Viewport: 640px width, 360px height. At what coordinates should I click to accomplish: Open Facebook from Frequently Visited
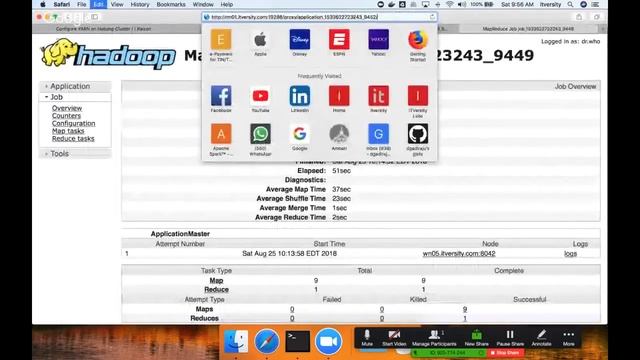tap(221, 96)
